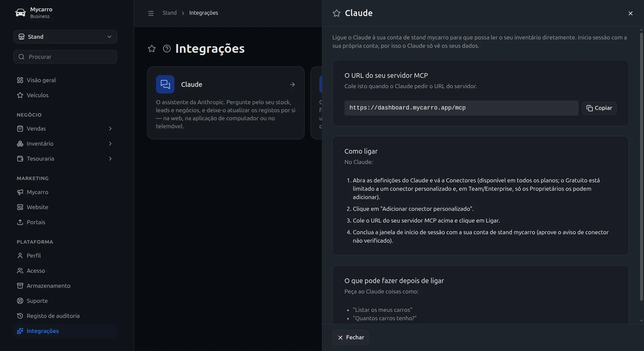This screenshot has height=351, width=644.
Task: Open the Suporte page
Action: pos(65,301)
